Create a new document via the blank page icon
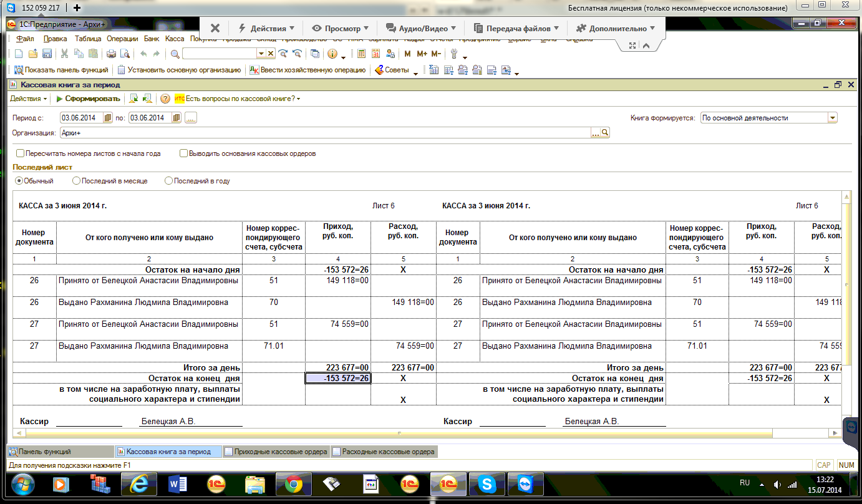862x504 pixels. (19, 54)
